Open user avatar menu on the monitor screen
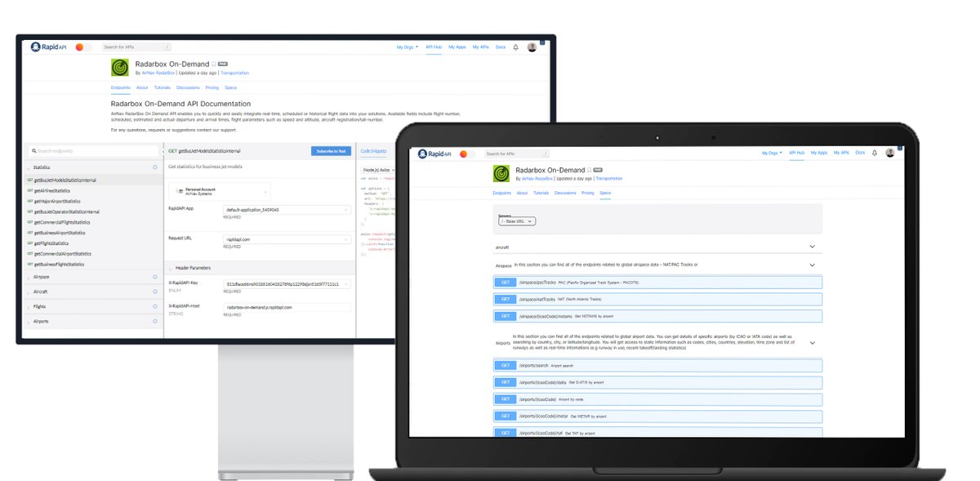 [x=532, y=47]
